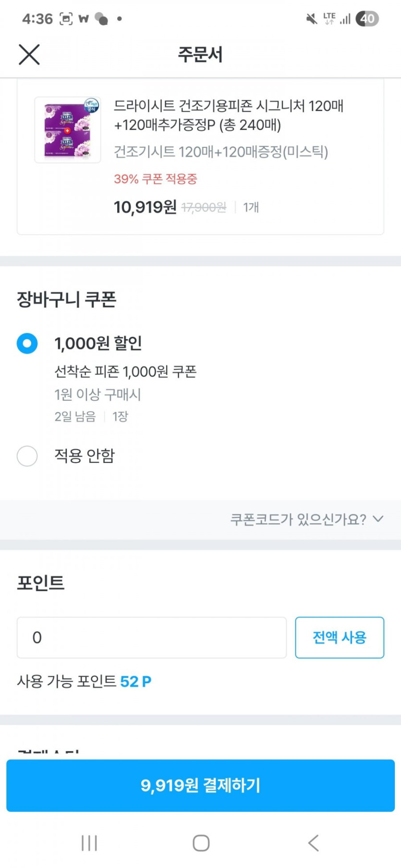Click the chevron beside coupon code prompt
401x868 pixels.
[378, 519]
